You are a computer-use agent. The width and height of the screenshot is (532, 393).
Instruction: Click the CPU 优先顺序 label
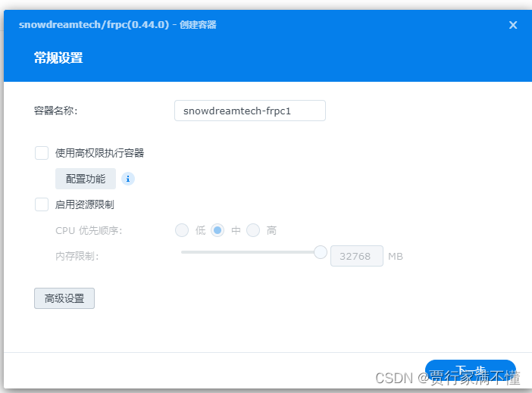(x=89, y=230)
